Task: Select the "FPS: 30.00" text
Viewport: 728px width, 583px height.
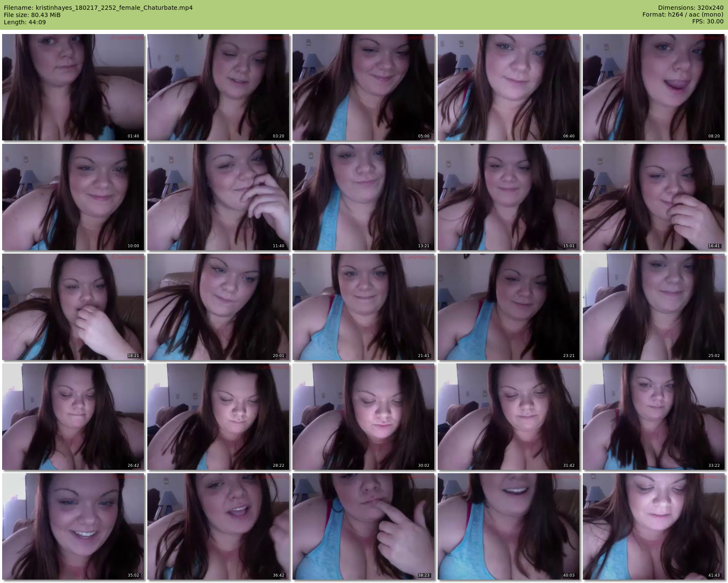Action: tap(708, 22)
